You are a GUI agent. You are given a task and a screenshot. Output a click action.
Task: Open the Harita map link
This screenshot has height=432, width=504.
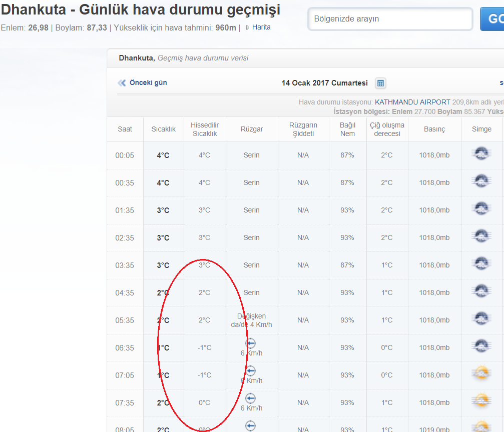coord(261,27)
